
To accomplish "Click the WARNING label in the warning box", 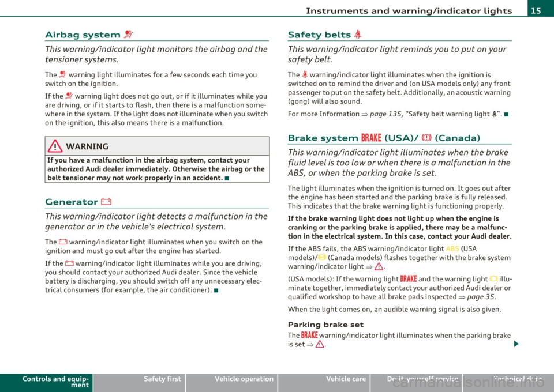I will click(x=87, y=146).
